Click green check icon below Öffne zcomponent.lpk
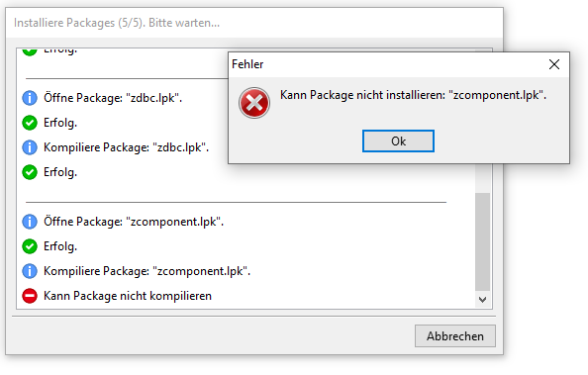 30,246
